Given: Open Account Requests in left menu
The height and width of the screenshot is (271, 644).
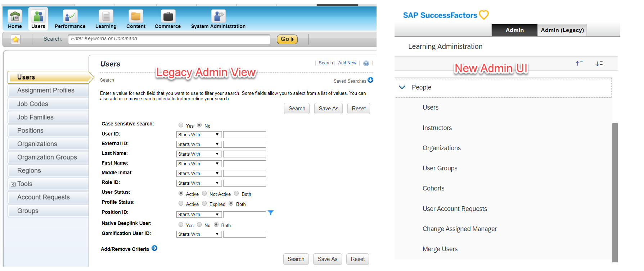Looking at the screenshot, I should (48, 197).
